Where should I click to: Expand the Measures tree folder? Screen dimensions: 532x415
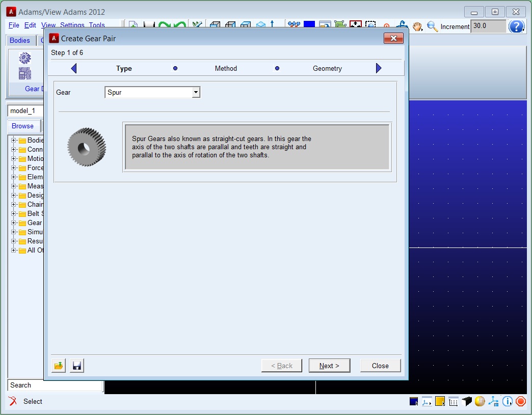point(14,186)
